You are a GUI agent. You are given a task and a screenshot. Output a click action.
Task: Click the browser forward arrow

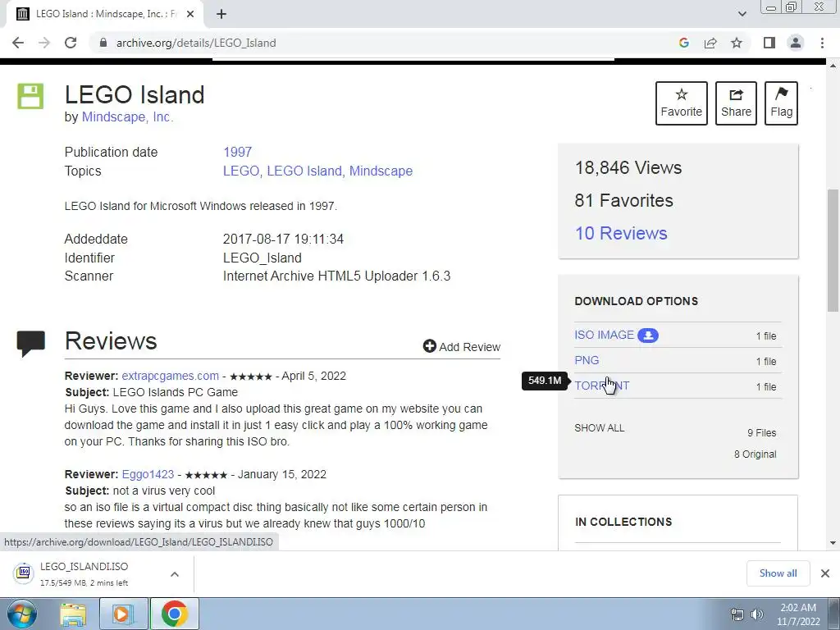click(44, 43)
